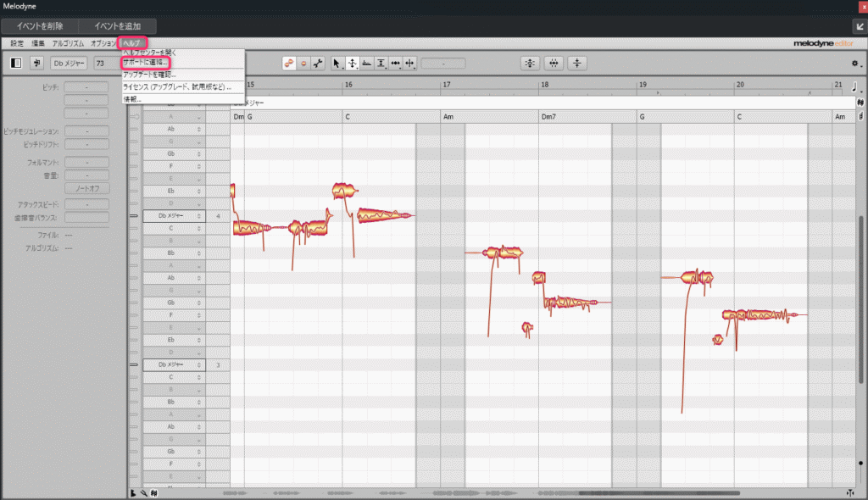Select the formant tool
The width and height of the screenshot is (868, 500).
coord(367,63)
